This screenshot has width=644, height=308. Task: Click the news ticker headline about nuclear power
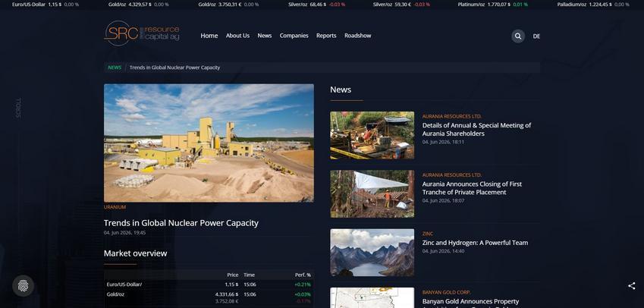click(174, 68)
